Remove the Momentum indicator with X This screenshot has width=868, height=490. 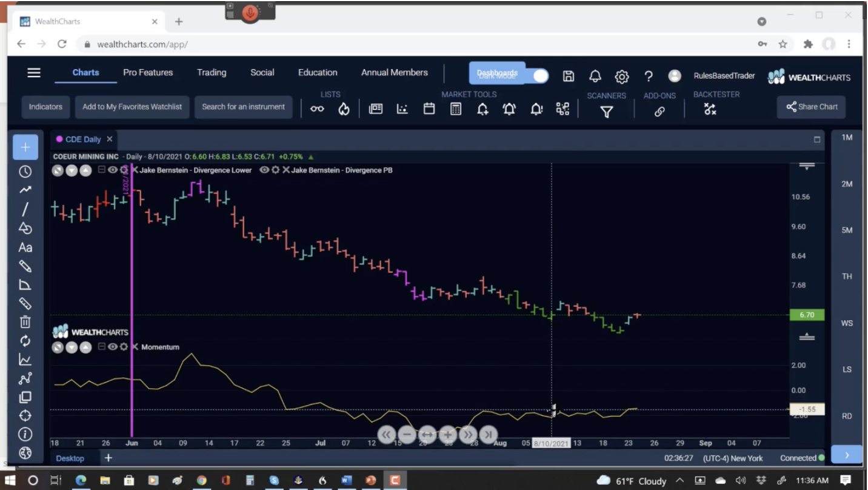[x=134, y=347]
